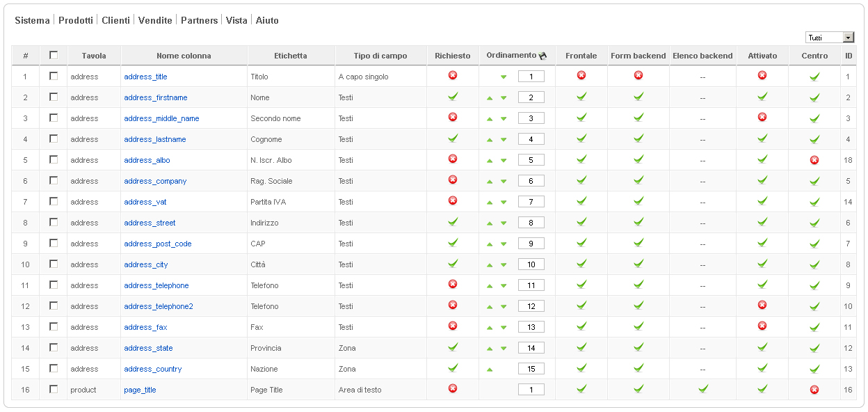Move address_firstname up with green arrow
The height and width of the screenshot is (412, 868).
pyautogui.click(x=490, y=98)
